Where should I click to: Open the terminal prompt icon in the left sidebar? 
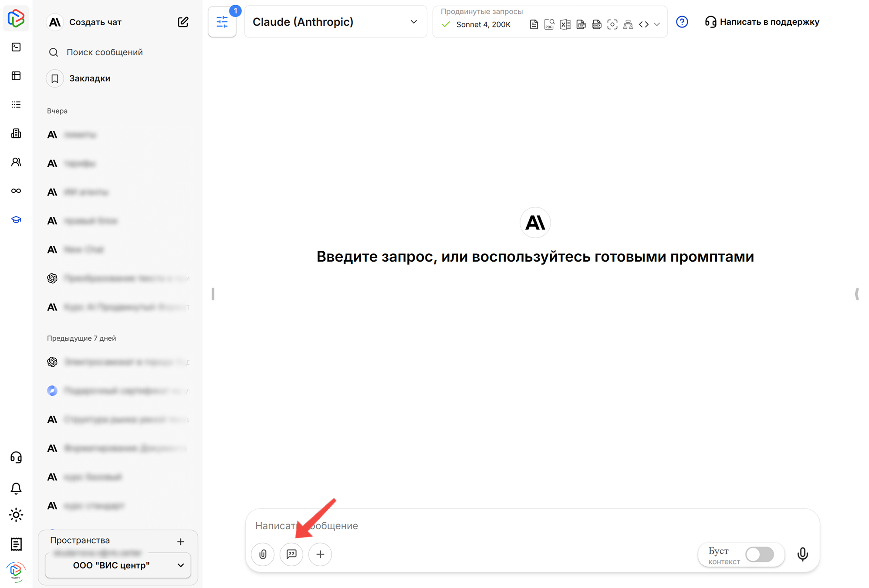click(x=16, y=47)
